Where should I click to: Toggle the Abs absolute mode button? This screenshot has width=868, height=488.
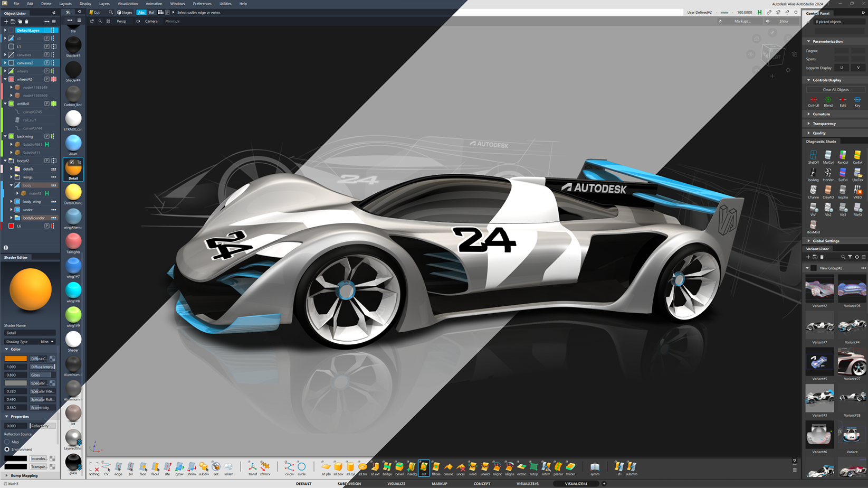coord(141,12)
